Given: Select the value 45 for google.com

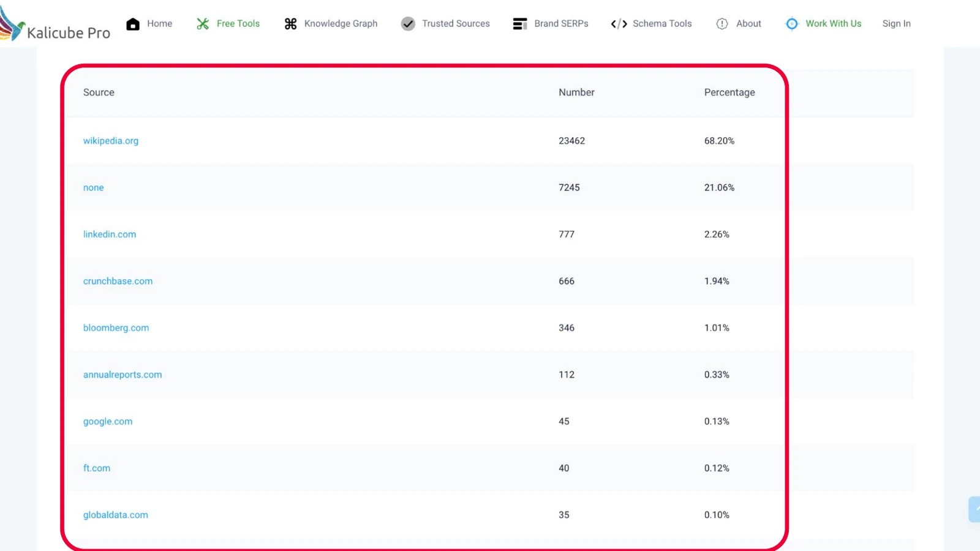Looking at the screenshot, I should [x=564, y=422].
